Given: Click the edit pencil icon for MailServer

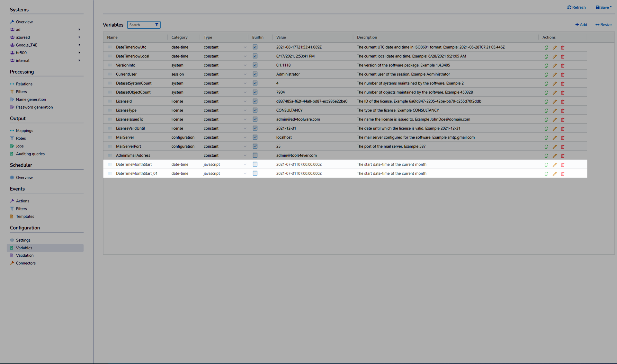Looking at the screenshot, I should click(554, 138).
